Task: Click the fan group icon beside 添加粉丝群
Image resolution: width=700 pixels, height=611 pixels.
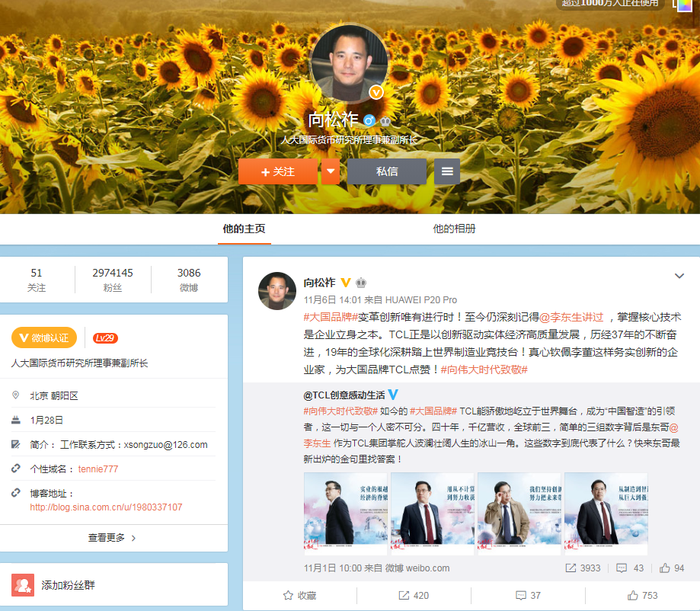Action: (x=23, y=585)
